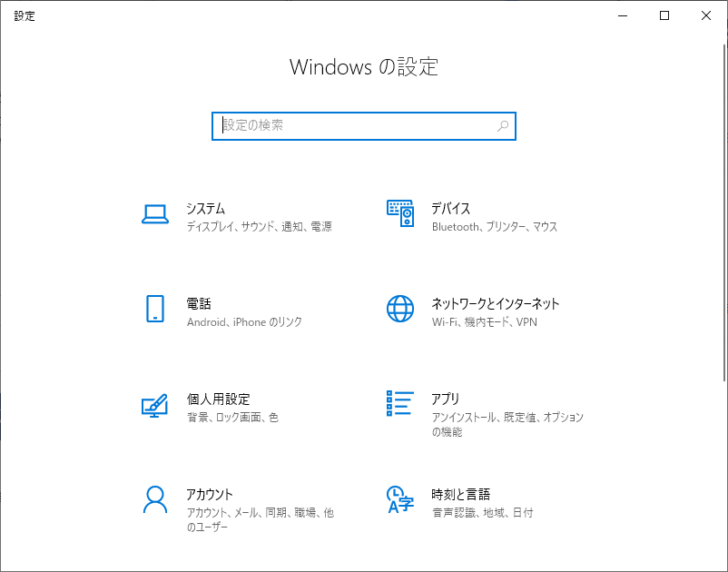This screenshot has height=572, width=728.
Task: Open the アカウント person icon
Action: pyautogui.click(x=155, y=499)
